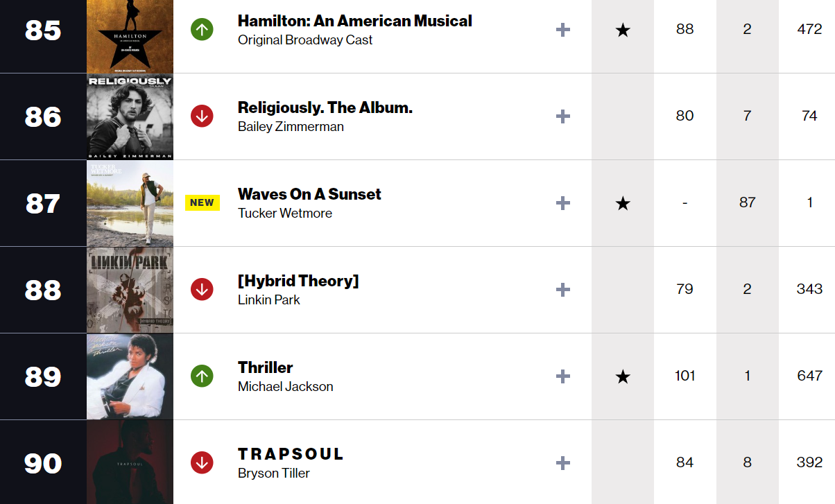The height and width of the screenshot is (504, 835).
Task: Expand the Religiously. The Album. row
Action: (x=563, y=116)
